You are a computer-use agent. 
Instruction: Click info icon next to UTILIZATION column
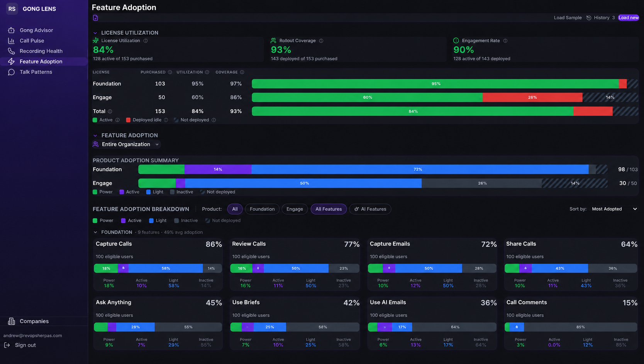[207, 72]
